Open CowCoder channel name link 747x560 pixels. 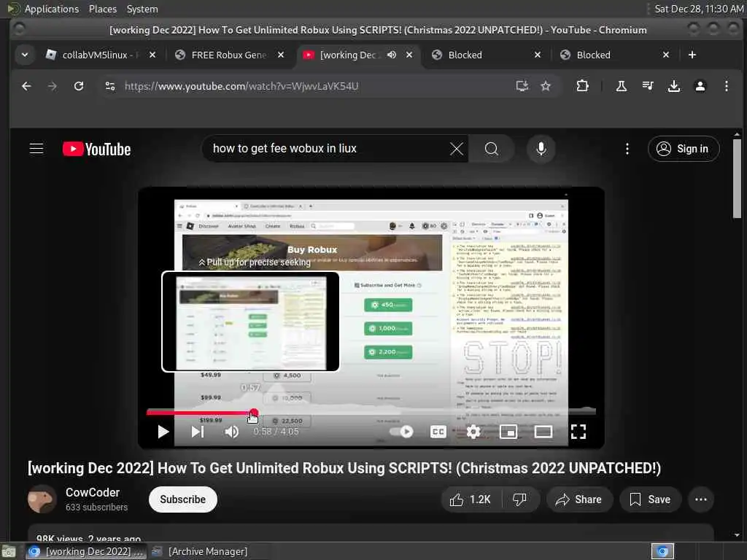click(93, 492)
